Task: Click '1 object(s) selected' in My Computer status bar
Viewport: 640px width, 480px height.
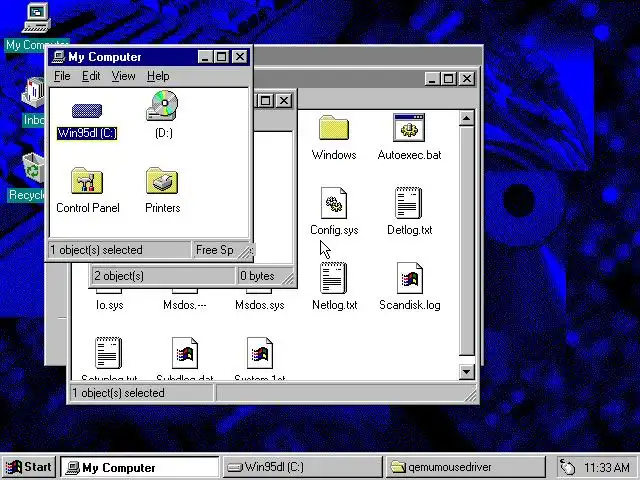Action: [96, 250]
